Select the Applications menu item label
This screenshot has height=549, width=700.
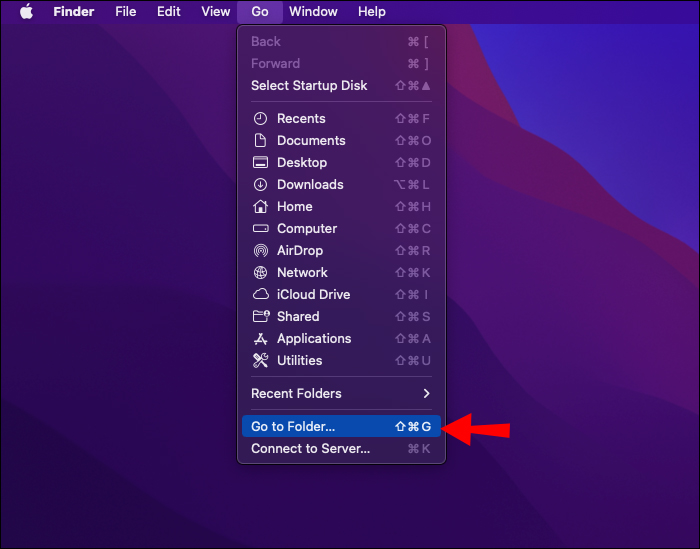tap(314, 339)
